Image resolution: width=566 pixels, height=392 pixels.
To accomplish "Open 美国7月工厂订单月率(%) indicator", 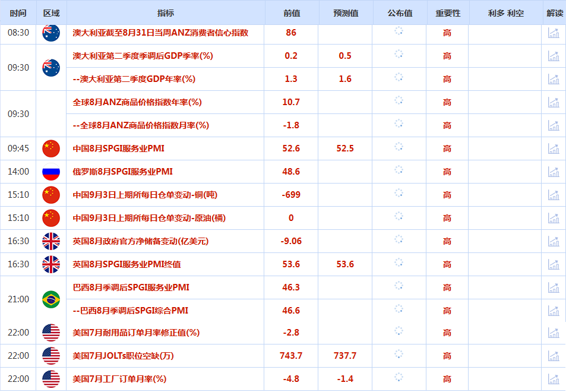I will (119, 379).
